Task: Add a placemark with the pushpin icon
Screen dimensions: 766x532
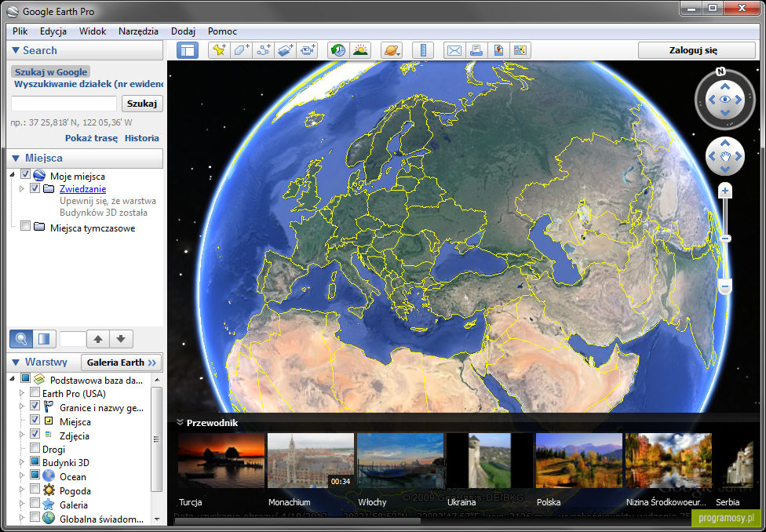Action: (219, 50)
